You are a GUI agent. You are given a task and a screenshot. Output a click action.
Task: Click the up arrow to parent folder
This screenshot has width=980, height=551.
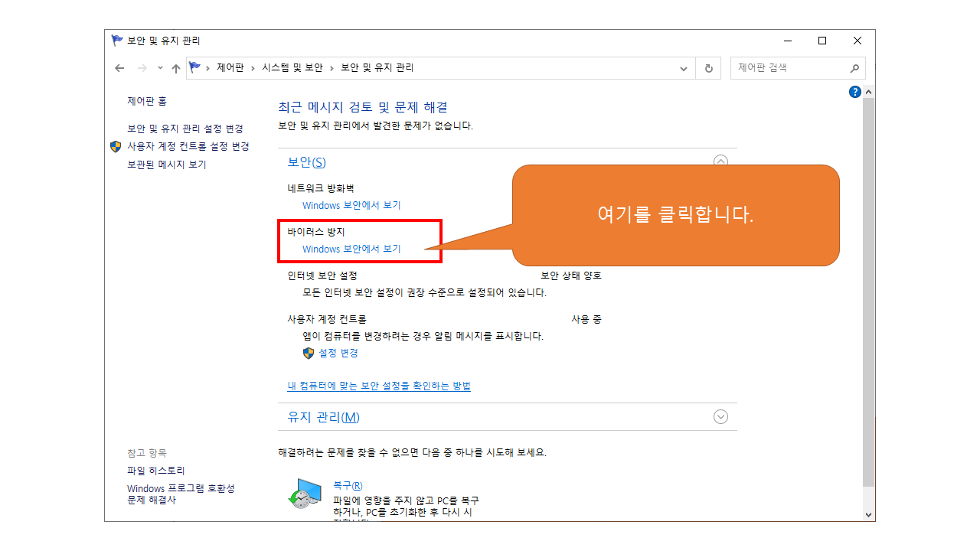(x=176, y=68)
